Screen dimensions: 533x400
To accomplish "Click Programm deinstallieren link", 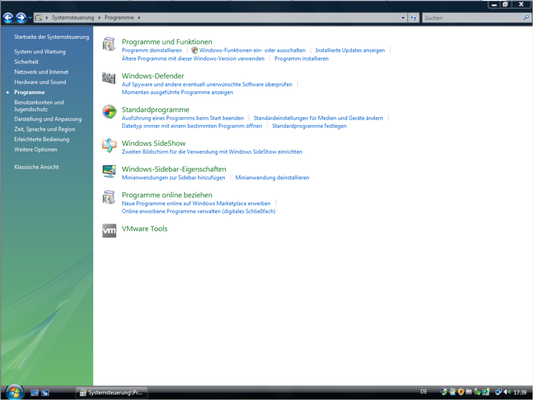I will click(152, 50).
